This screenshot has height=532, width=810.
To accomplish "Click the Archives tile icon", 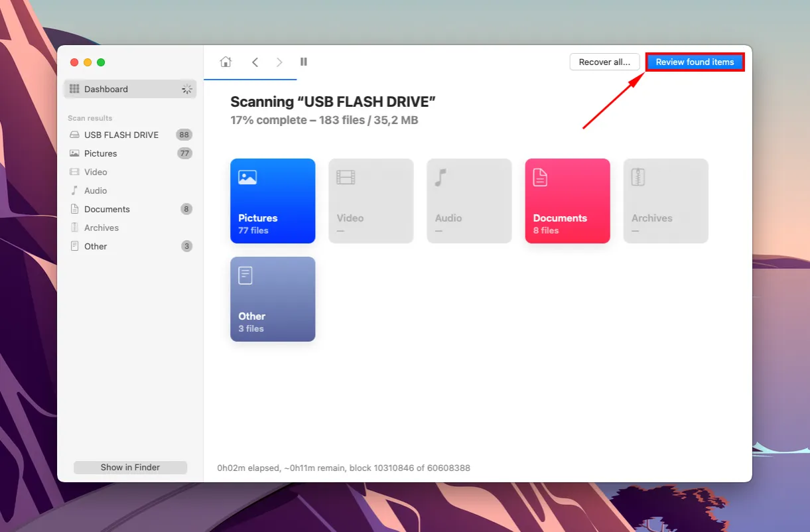I will coord(638,178).
